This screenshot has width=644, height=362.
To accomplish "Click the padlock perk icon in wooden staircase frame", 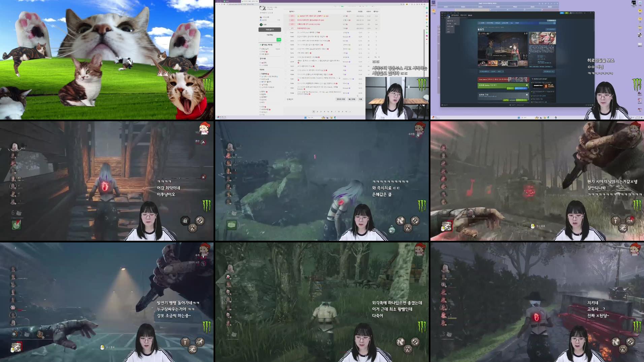I will tap(185, 221).
